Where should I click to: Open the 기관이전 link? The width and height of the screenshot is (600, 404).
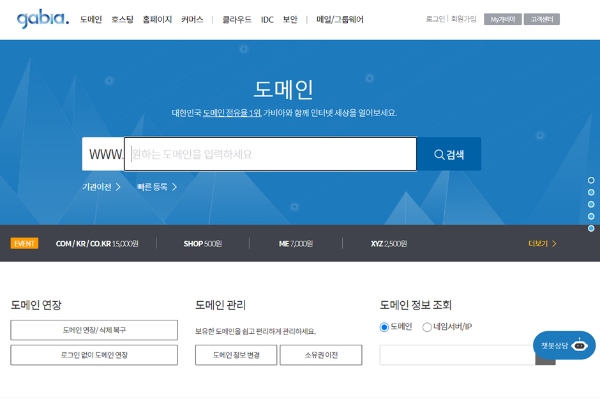click(x=101, y=187)
